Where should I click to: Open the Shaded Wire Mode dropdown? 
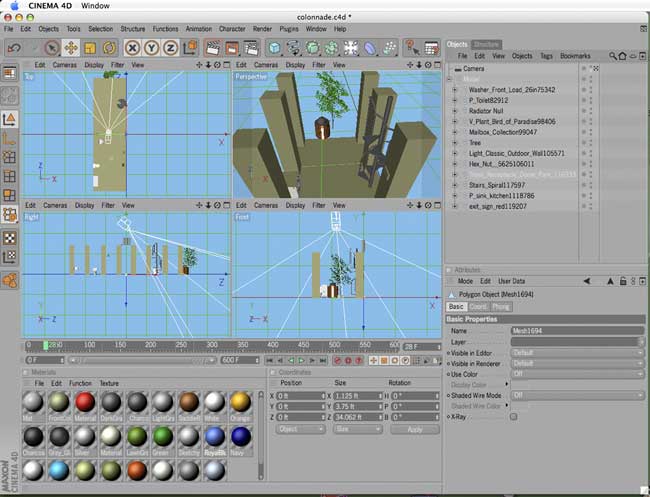click(x=575, y=395)
